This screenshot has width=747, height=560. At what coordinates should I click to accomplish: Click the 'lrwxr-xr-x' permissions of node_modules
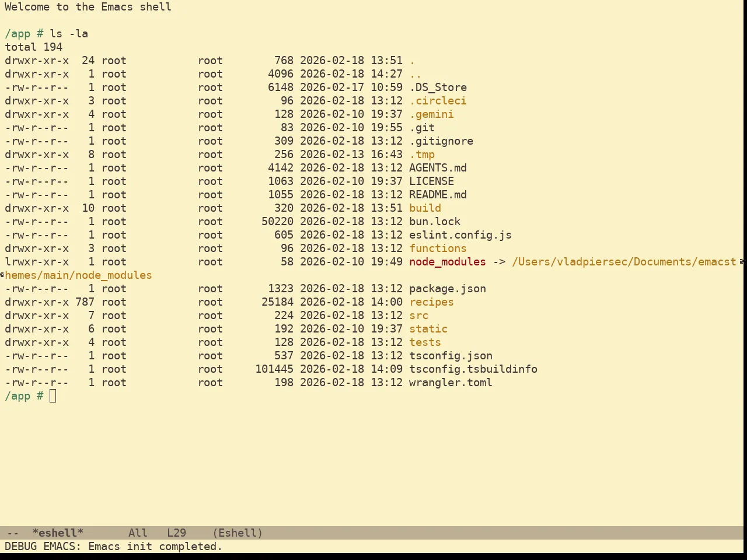(x=37, y=262)
